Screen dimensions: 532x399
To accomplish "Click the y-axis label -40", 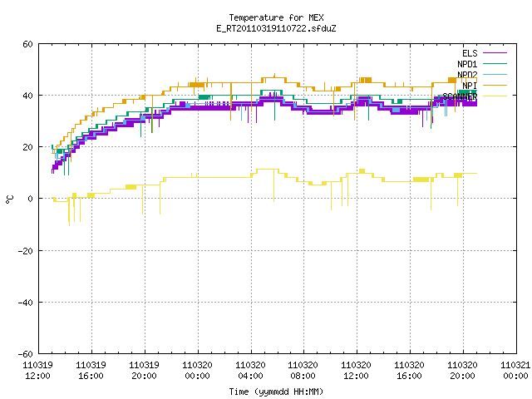I will 26,303.
